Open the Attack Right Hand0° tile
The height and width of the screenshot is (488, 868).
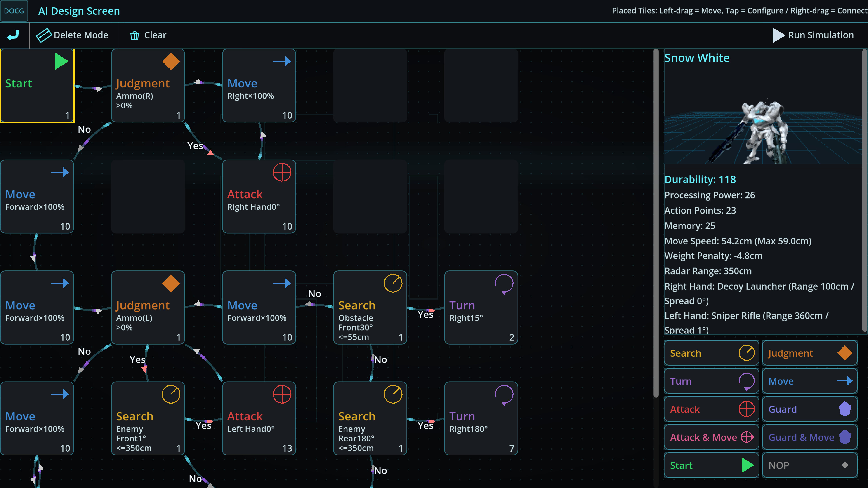click(259, 196)
